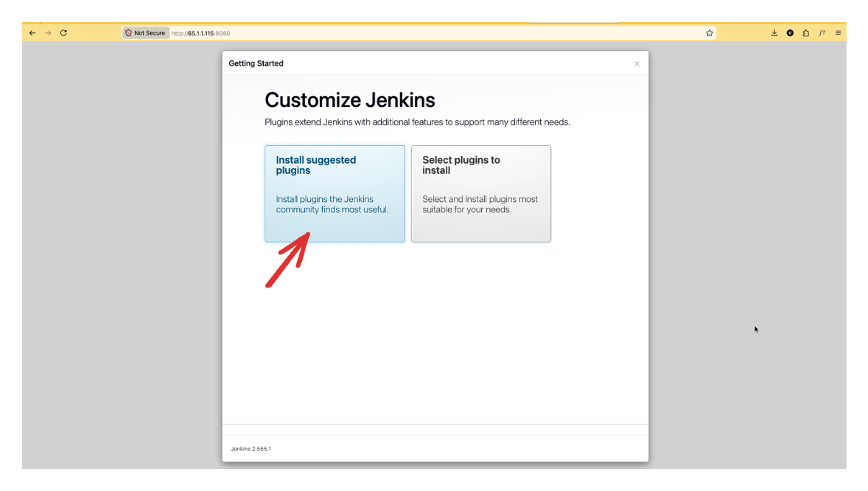This screenshot has height=491, width=868.
Task: Open the browser downloads icon
Action: tap(774, 33)
